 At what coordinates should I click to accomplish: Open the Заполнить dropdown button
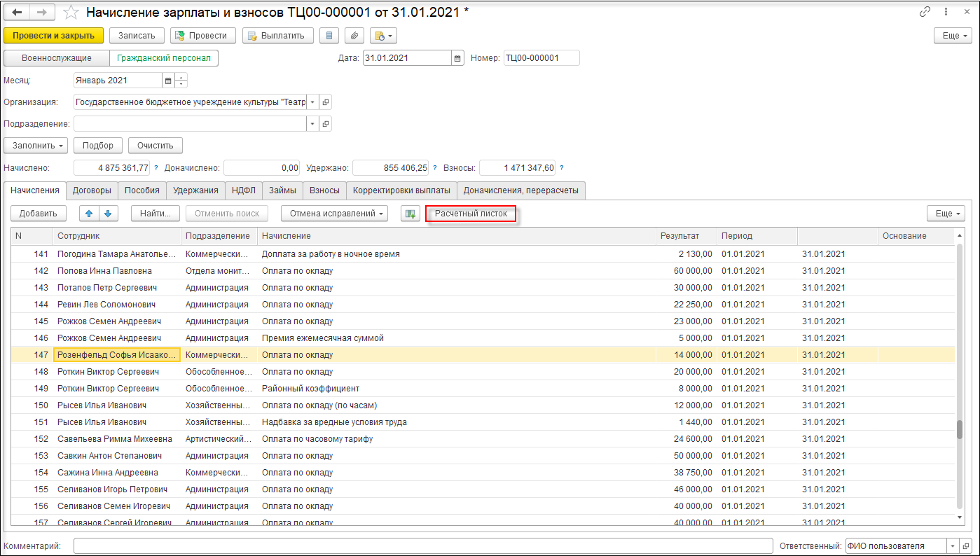(x=36, y=146)
